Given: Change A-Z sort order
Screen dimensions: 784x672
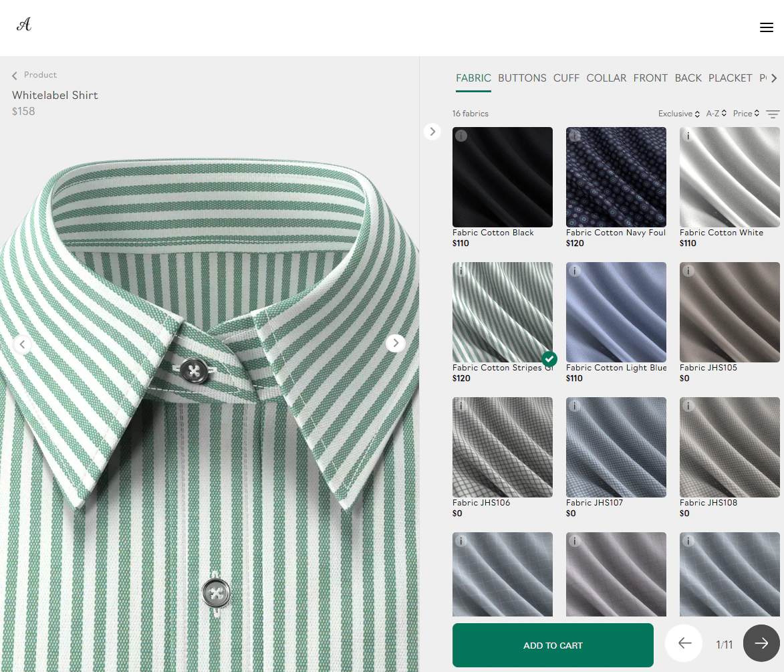Looking at the screenshot, I should click(x=716, y=114).
